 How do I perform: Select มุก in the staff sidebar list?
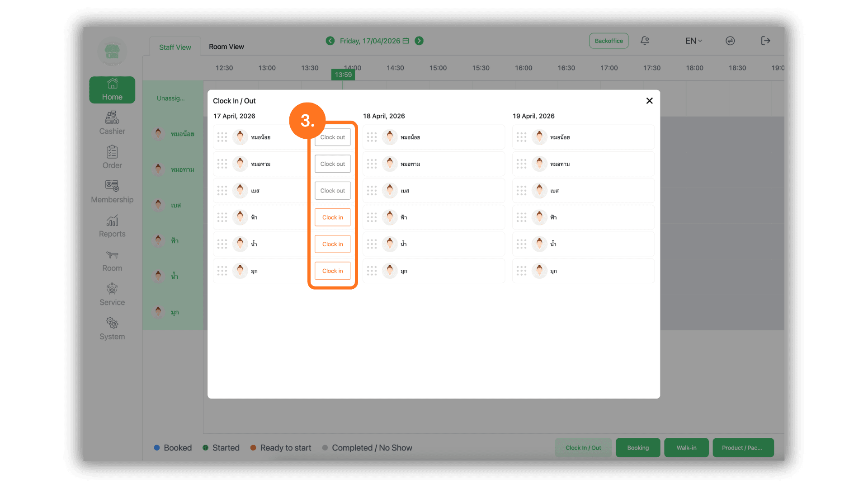pos(173,312)
